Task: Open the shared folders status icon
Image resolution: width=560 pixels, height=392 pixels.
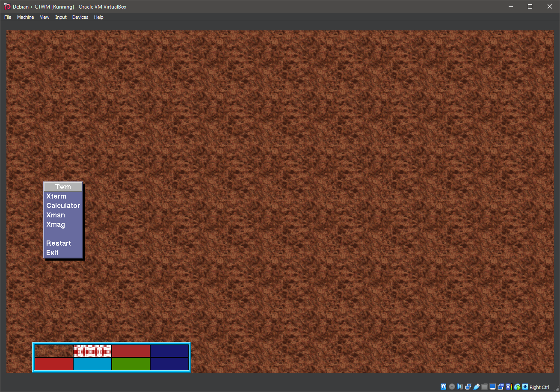Action: click(484, 387)
